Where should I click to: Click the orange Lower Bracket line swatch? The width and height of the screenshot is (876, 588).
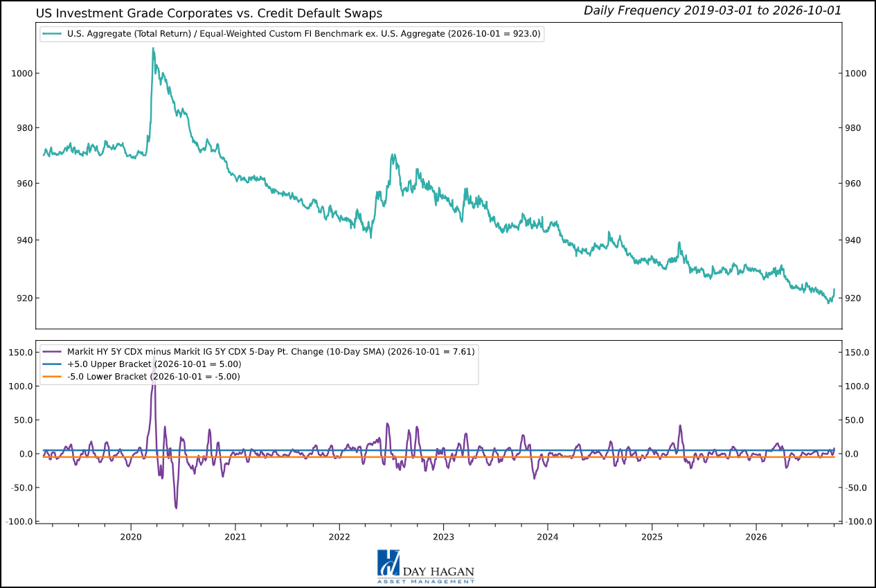(52, 376)
